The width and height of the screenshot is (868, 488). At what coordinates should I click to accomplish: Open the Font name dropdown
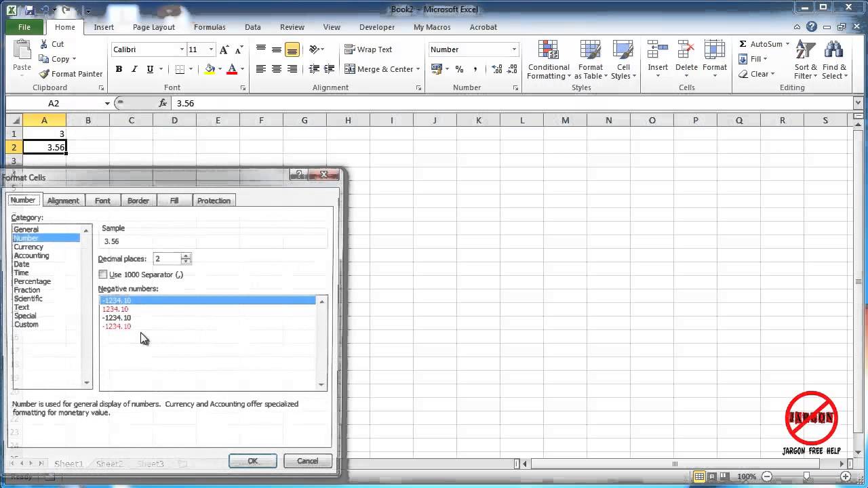click(x=182, y=49)
